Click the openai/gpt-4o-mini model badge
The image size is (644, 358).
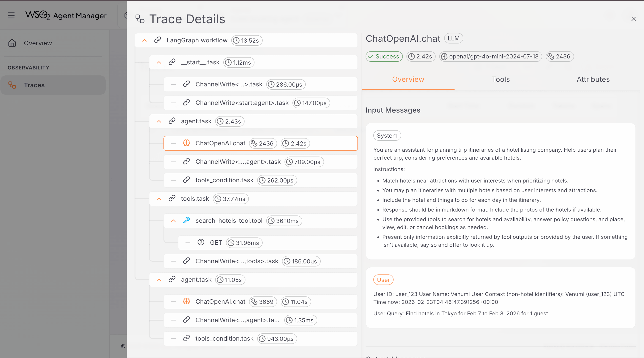click(490, 56)
